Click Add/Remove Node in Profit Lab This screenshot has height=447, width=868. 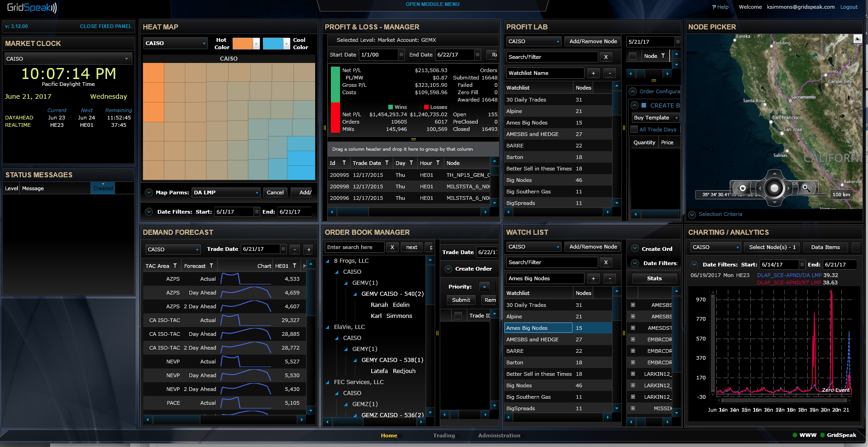[593, 41]
